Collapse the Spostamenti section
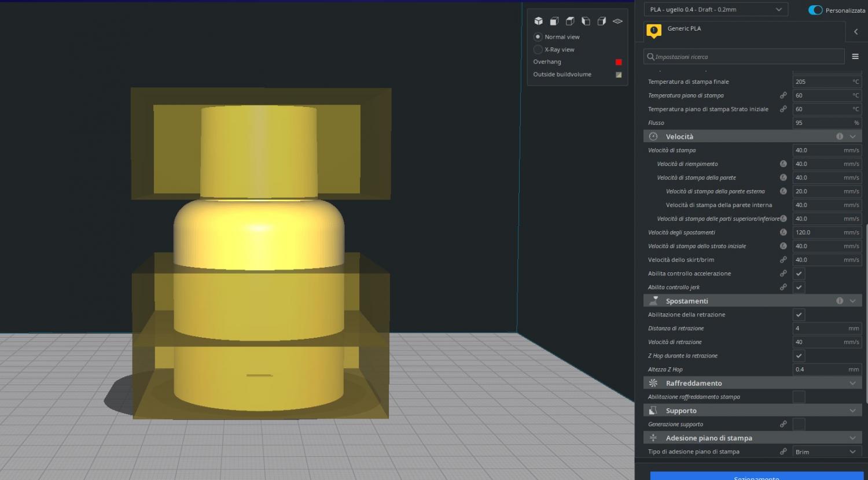The width and height of the screenshot is (868, 480). point(852,301)
